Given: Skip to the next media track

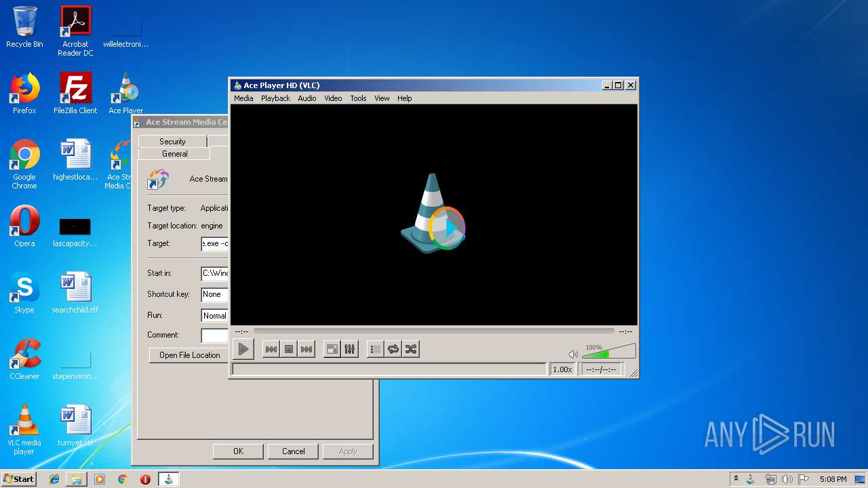Looking at the screenshot, I should pyautogui.click(x=307, y=349).
